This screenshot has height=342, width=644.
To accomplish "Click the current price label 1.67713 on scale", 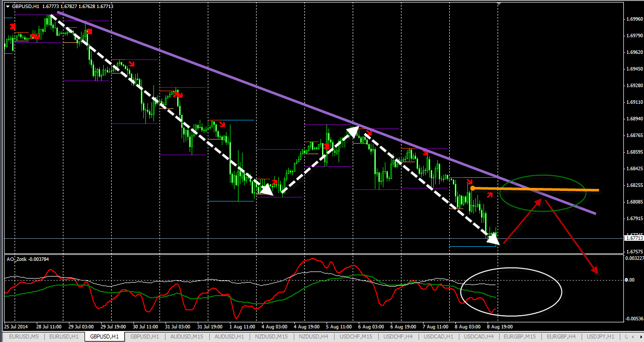I will 634,238.
